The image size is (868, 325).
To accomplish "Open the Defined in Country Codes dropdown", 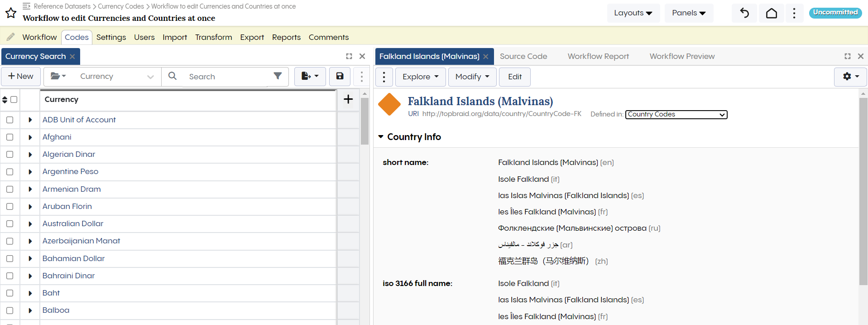I will click(676, 115).
